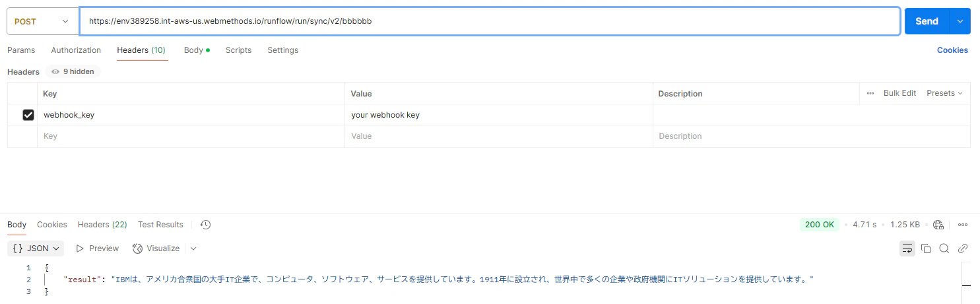Screen dimensions: 980x304
Task: Click the "result" key in JSON response
Action: click(x=83, y=280)
